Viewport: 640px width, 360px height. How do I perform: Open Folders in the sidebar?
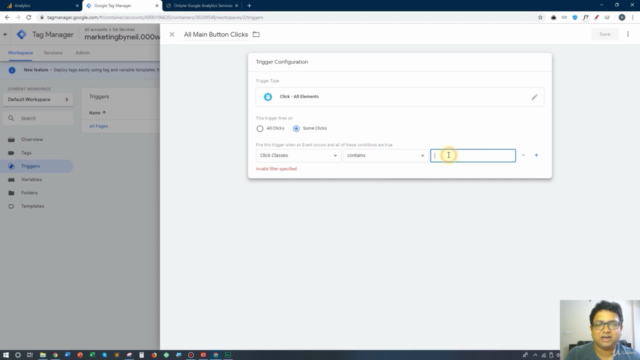click(29, 193)
